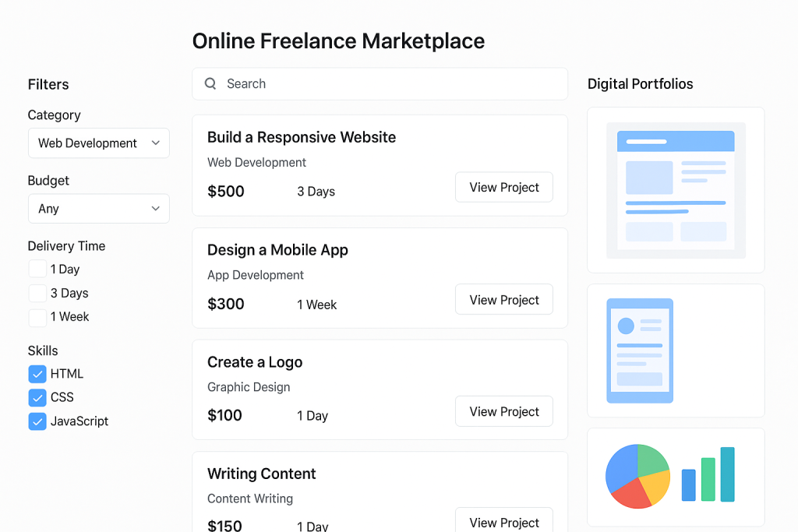Click the search magnifier icon
The image size is (798, 532).
210,83
